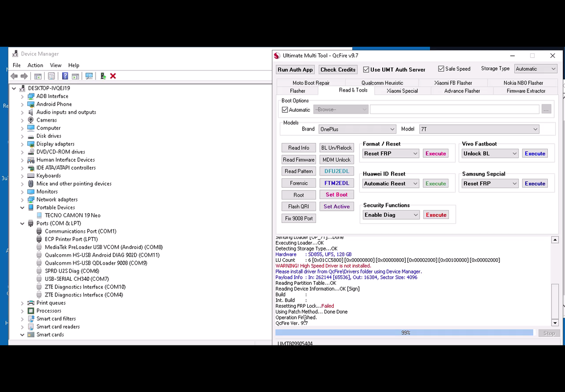This screenshot has width=565, height=392.
Task: Click the Ultimate Multi Tool title bar logo
Action: (x=277, y=55)
